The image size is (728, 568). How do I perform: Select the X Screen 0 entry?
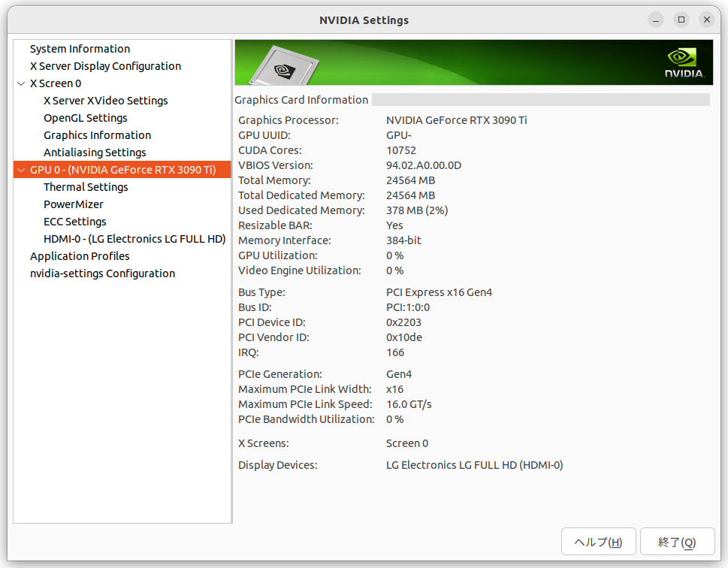tap(56, 83)
